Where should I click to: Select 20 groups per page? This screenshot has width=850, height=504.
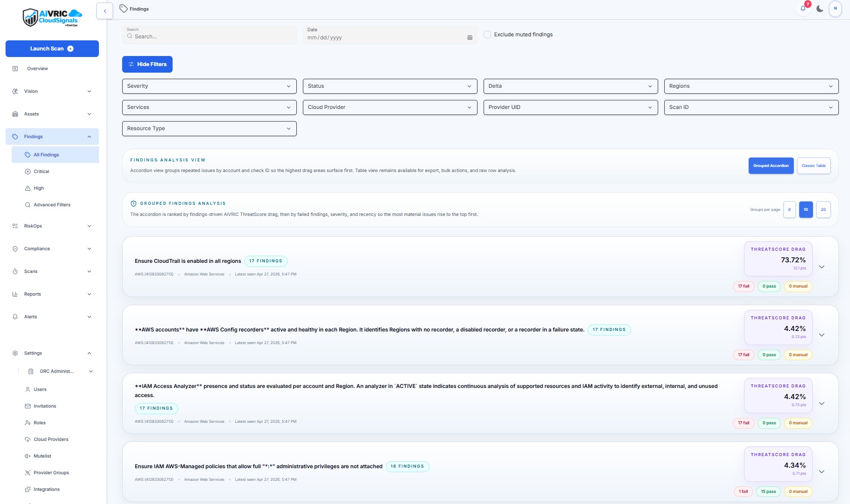pos(823,209)
